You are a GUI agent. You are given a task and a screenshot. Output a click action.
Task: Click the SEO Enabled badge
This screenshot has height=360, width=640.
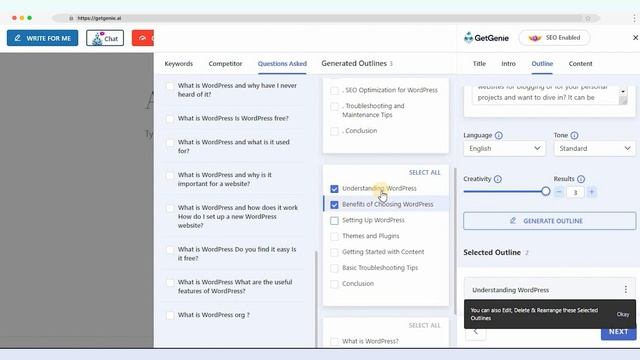click(x=554, y=38)
